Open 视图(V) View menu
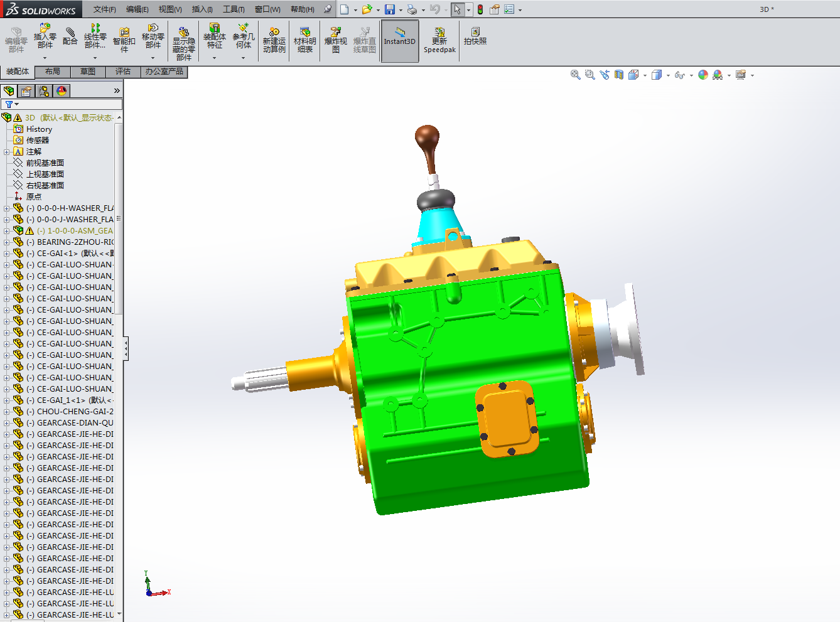This screenshot has width=840, height=622. click(170, 9)
